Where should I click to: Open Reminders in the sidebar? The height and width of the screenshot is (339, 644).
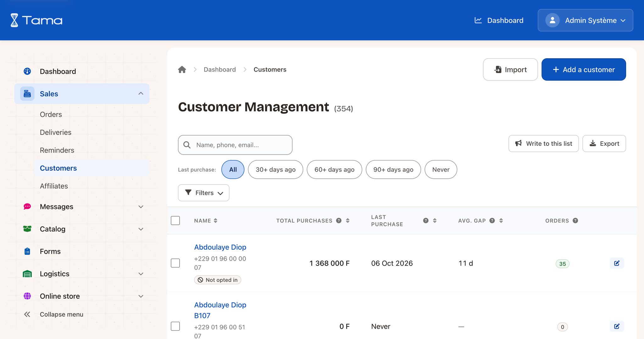click(x=57, y=150)
